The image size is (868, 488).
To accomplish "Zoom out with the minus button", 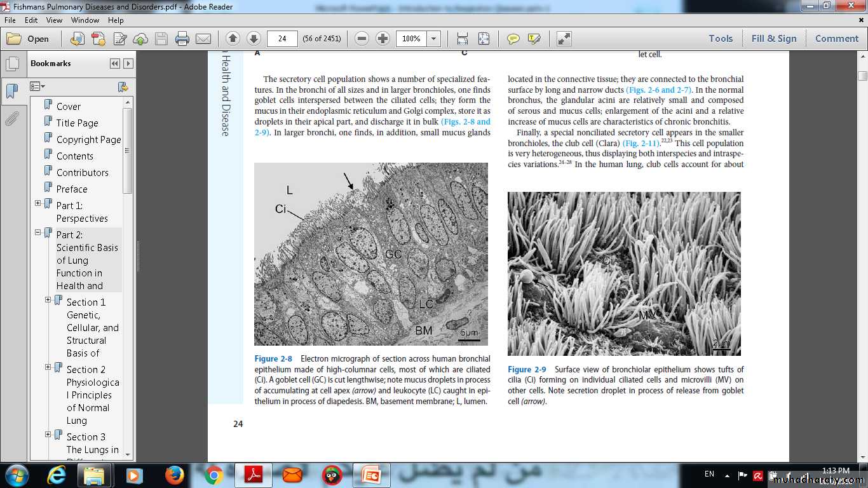I will pos(362,39).
